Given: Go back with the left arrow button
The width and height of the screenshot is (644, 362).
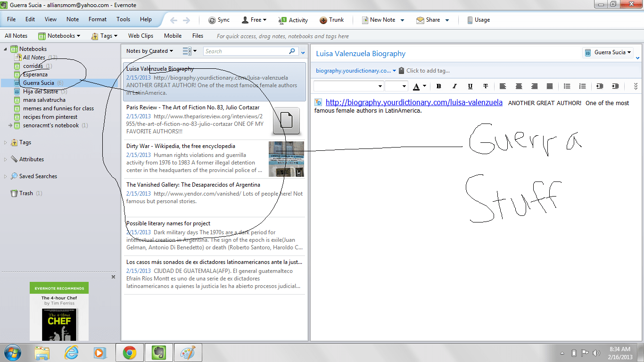Looking at the screenshot, I should click(173, 20).
